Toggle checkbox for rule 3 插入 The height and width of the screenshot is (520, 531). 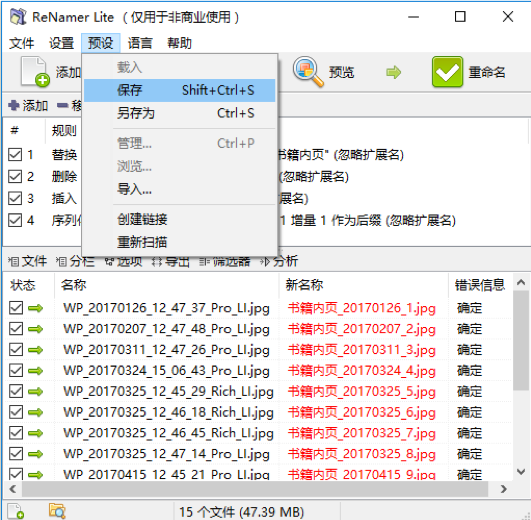15,198
